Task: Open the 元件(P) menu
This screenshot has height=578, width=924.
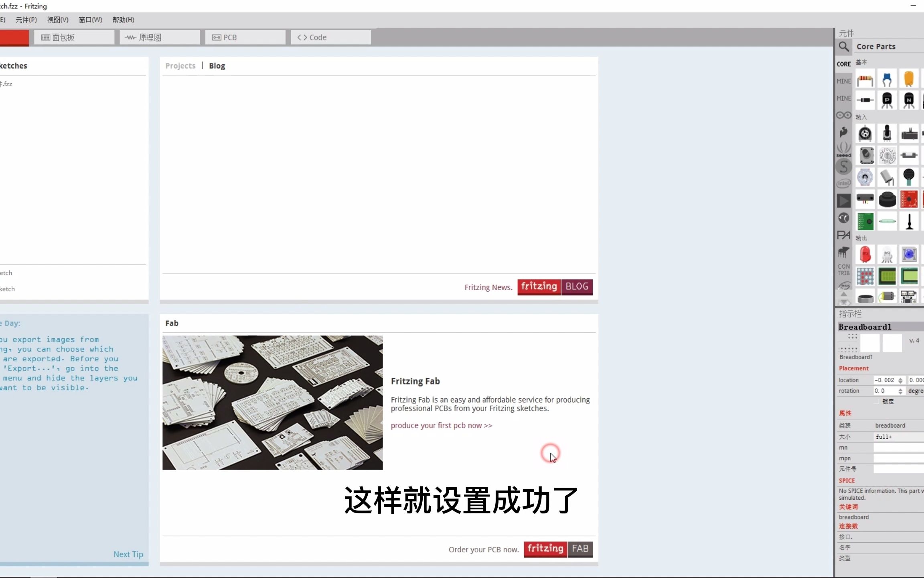Action: pyautogui.click(x=26, y=20)
